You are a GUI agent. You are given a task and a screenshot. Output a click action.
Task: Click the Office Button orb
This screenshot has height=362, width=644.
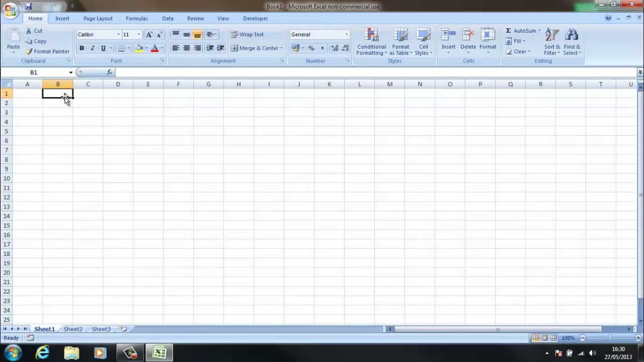tap(10, 11)
